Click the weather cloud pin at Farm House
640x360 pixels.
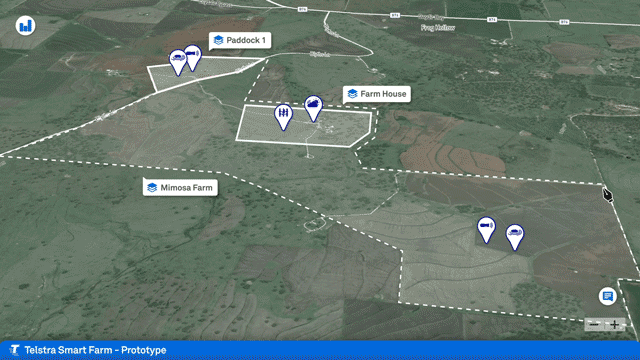(x=313, y=108)
